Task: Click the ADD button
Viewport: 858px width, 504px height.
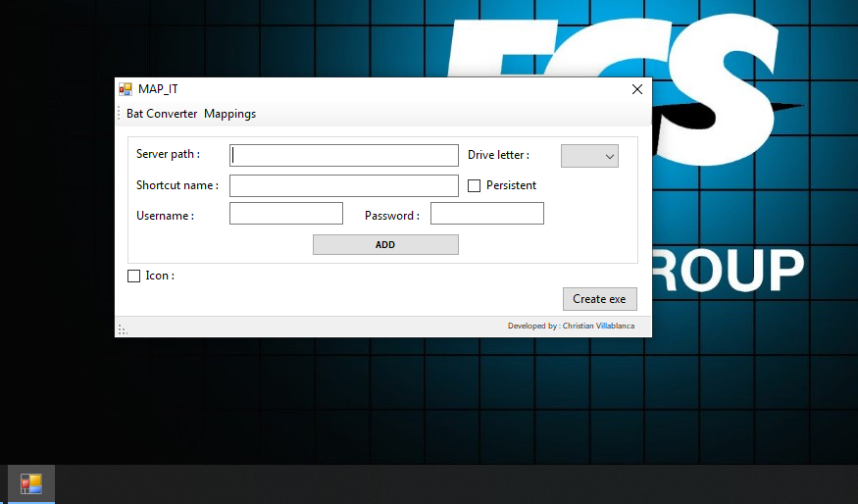Action: pos(385,244)
